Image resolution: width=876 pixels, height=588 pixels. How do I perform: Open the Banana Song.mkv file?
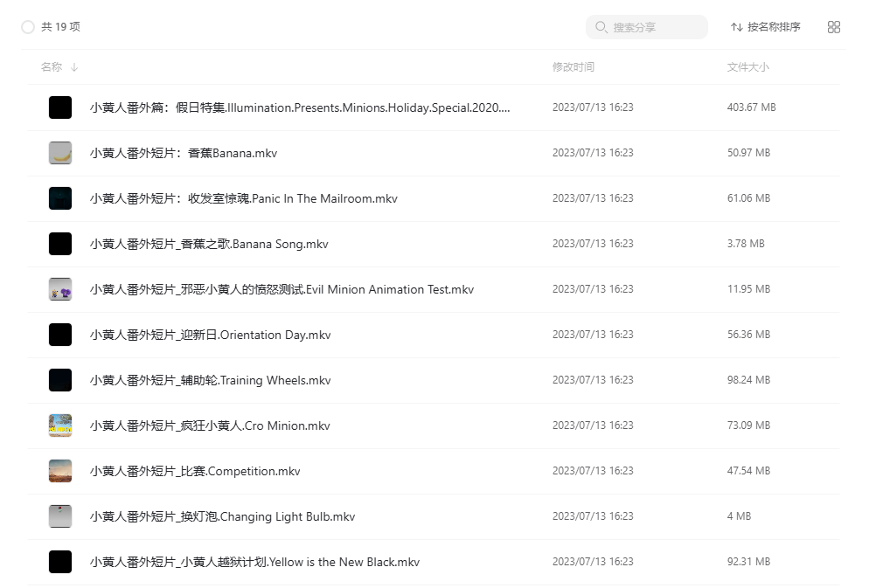pos(209,244)
